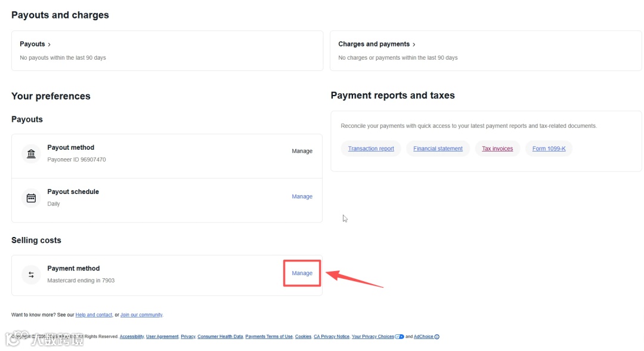Open the Transaction report
Screen dimensions: 644x351
(371, 149)
